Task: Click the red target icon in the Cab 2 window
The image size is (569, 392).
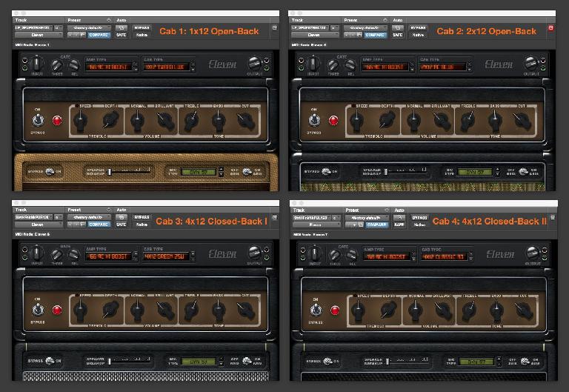Action: 551,27
